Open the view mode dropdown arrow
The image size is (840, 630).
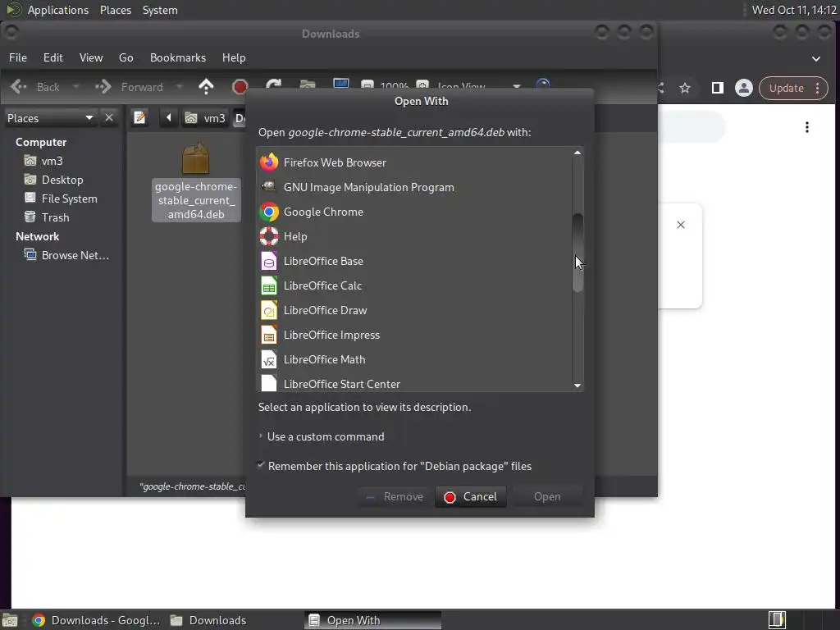[517, 86]
